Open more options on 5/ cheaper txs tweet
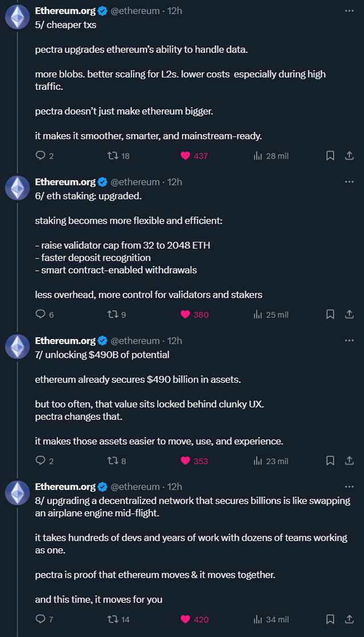364x637 pixels. [x=349, y=11]
